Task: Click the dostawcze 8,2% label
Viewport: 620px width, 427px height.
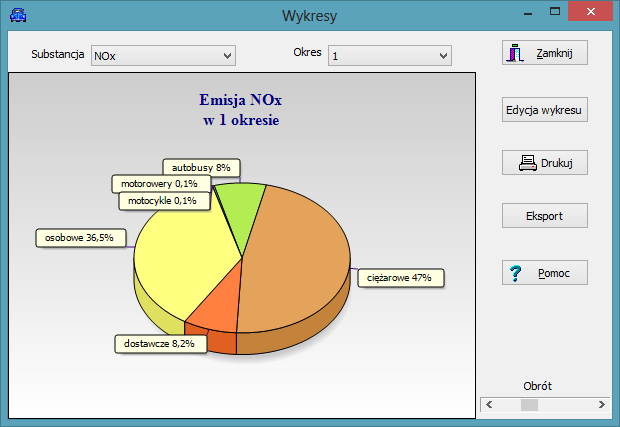Action: pos(161,344)
